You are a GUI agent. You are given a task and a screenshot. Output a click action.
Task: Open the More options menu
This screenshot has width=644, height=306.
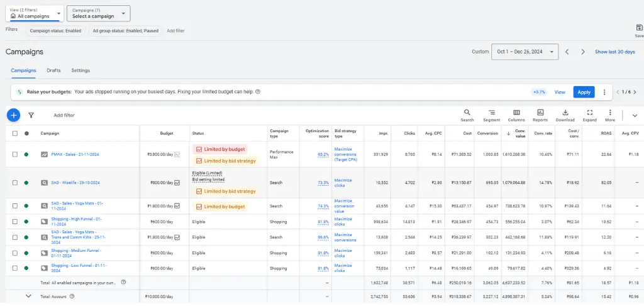610,116
